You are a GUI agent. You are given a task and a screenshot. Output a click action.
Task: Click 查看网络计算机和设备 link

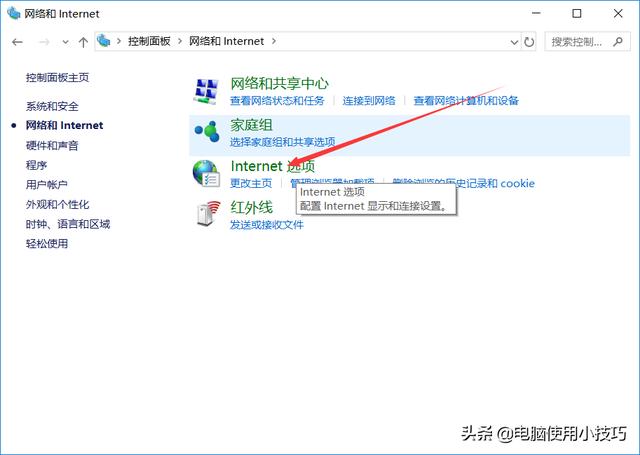[x=466, y=100]
